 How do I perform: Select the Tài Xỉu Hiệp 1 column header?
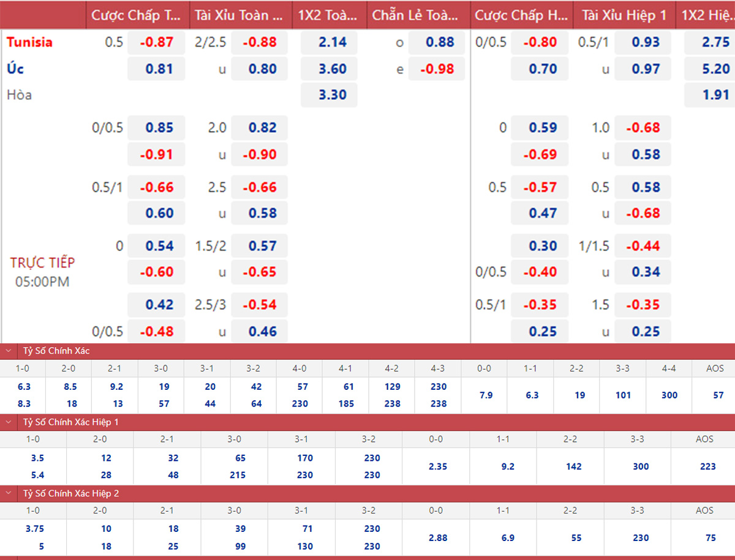[x=624, y=15]
